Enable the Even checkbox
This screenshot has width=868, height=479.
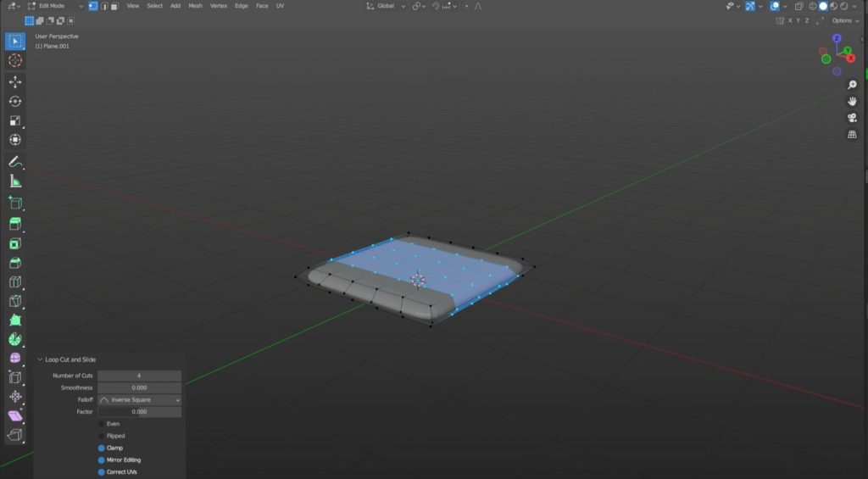click(102, 424)
